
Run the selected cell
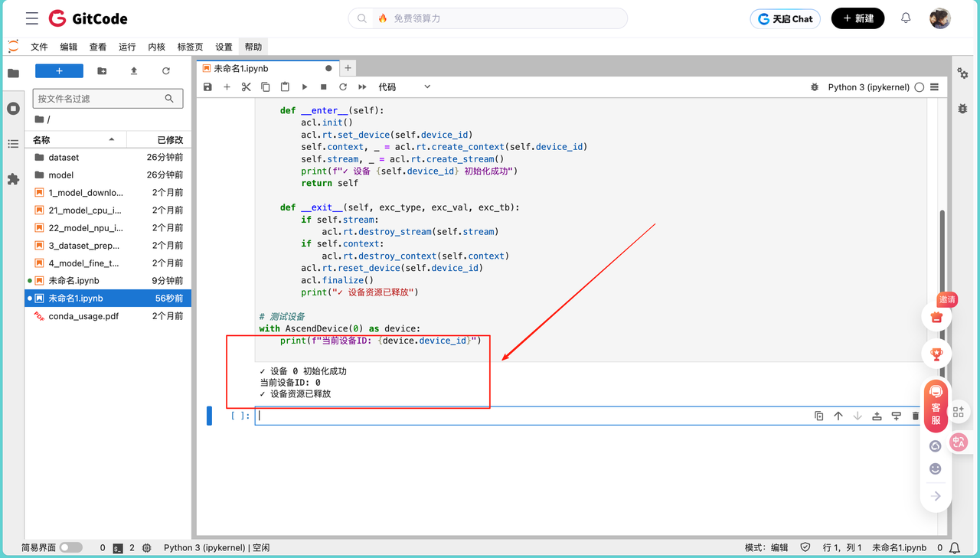click(x=305, y=87)
